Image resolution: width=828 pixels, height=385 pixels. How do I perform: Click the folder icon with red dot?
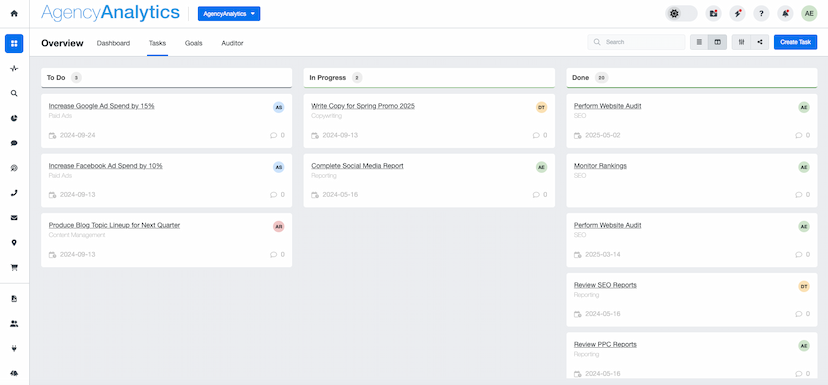click(x=713, y=14)
